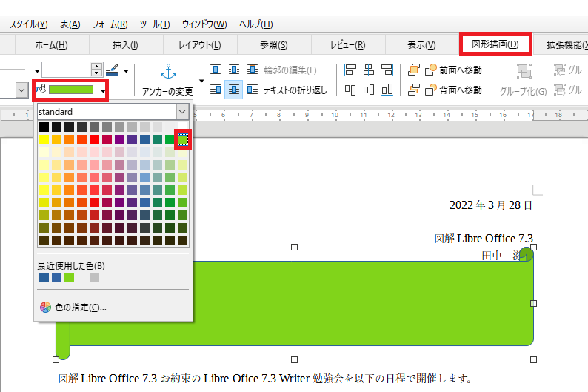Open the ウィンドウ(W) menu
588x392 pixels.
pyautogui.click(x=204, y=24)
